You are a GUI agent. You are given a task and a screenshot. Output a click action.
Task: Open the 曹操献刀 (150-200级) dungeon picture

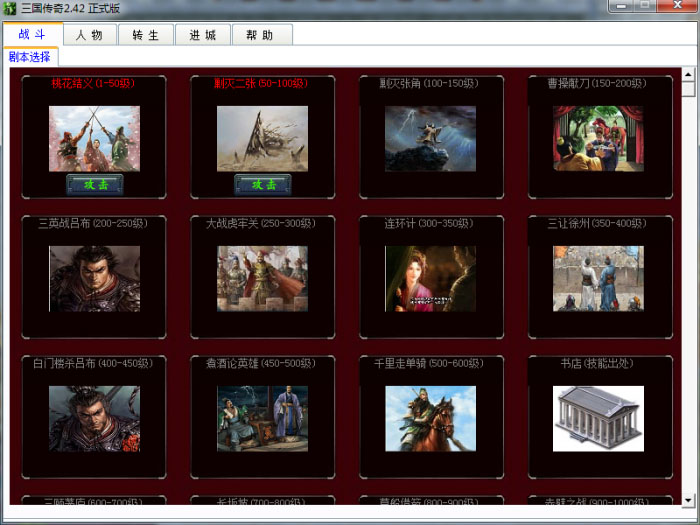(598, 139)
